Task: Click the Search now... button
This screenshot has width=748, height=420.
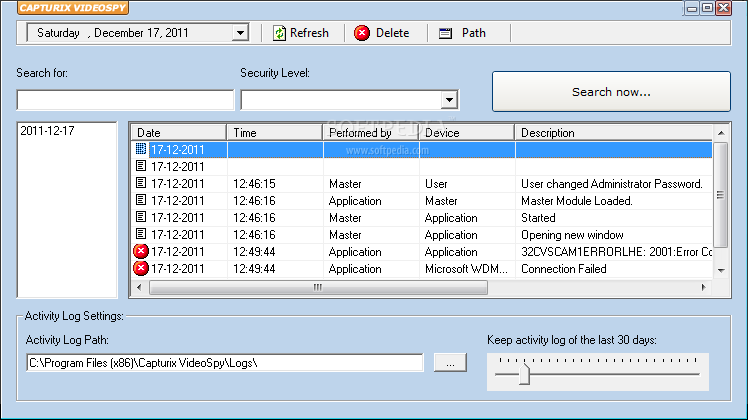Action: (x=611, y=92)
